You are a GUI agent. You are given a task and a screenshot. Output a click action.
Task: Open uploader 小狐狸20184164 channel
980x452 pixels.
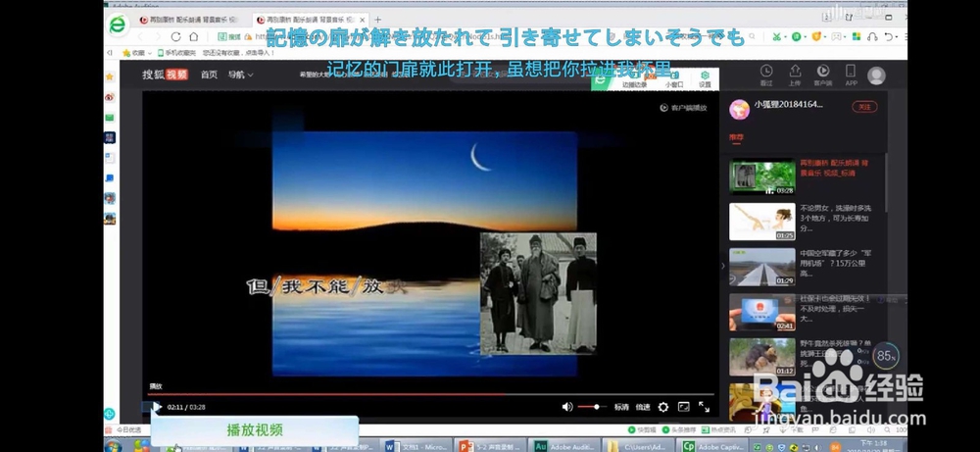click(788, 104)
